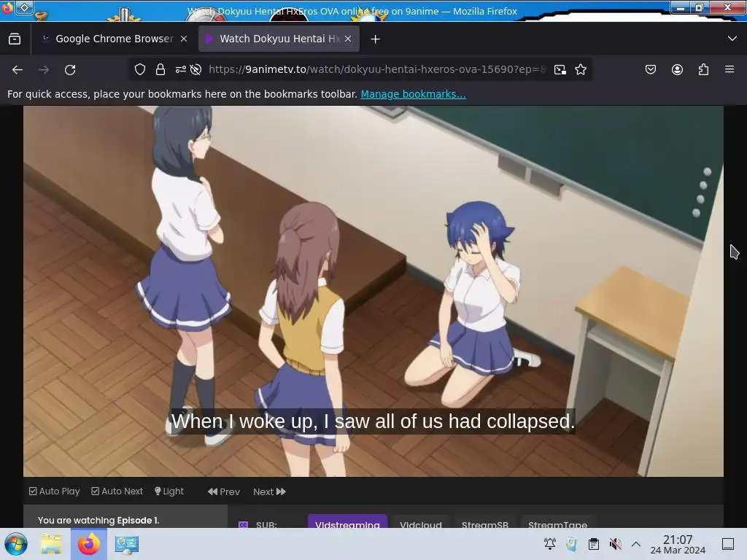
Task: Select the StreamSB server
Action: tap(485, 522)
